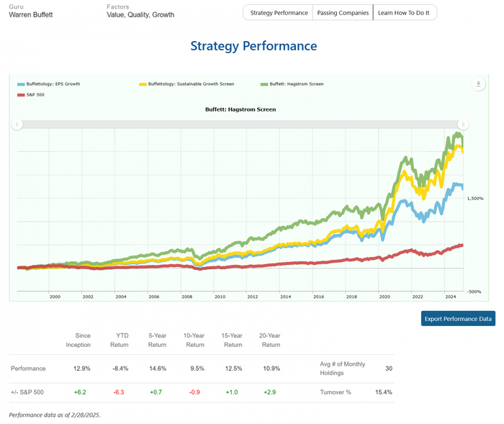
Task: Click the 2020 label on the x-axis
Action: (384, 296)
